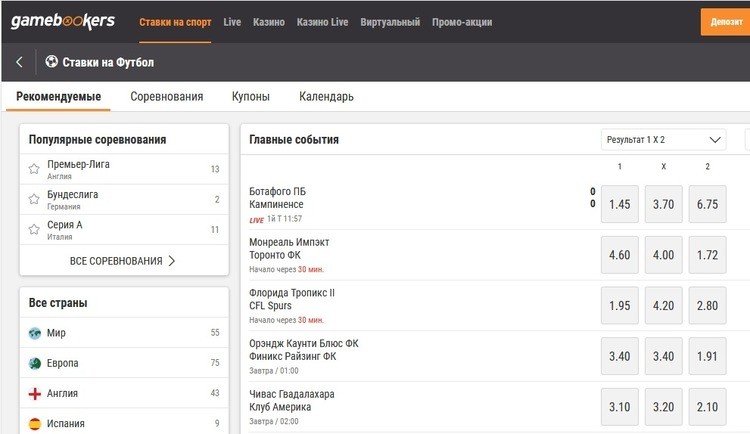Click the Европа globe icon
The width and height of the screenshot is (750, 434).
pyautogui.click(x=35, y=363)
